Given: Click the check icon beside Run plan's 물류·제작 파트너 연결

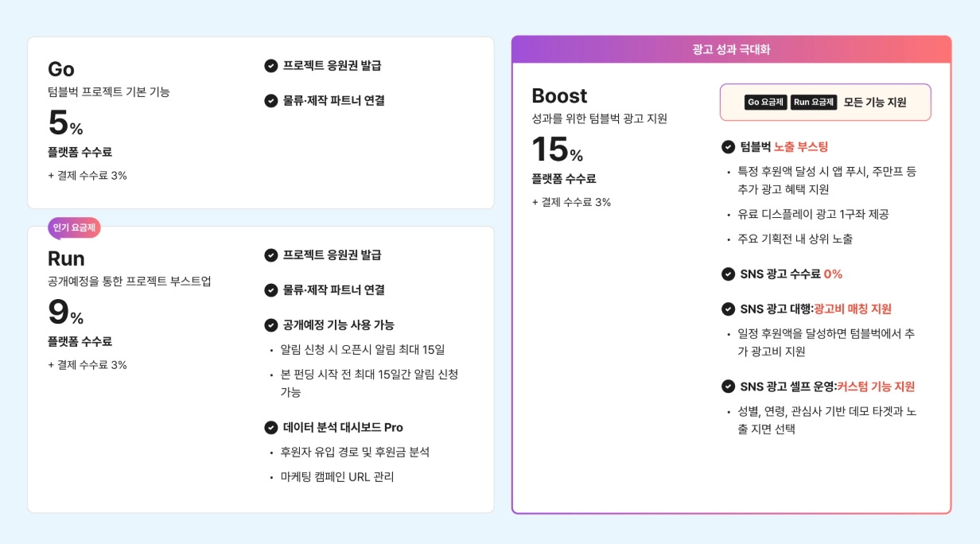Looking at the screenshot, I should click(x=270, y=290).
